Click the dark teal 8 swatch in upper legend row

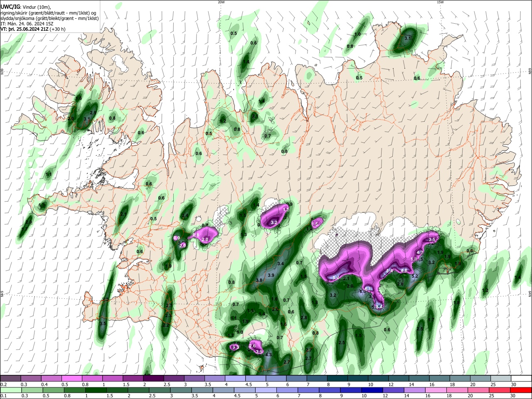tap(337, 378)
